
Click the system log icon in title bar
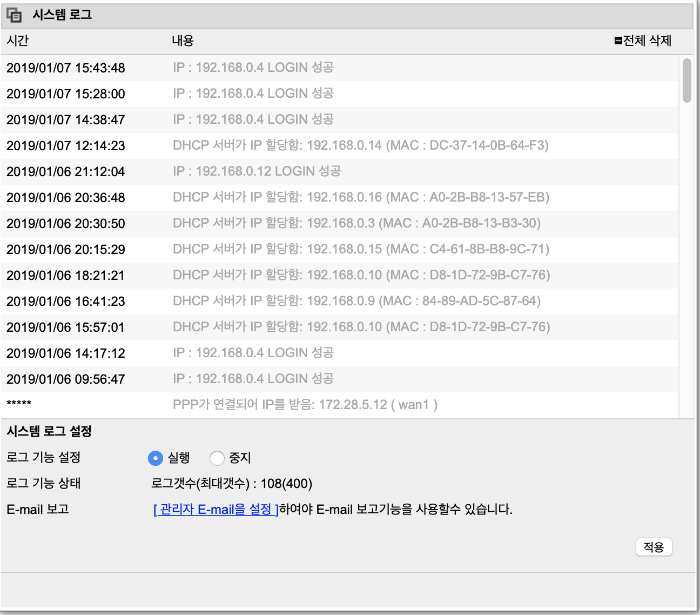coord(14,15)
